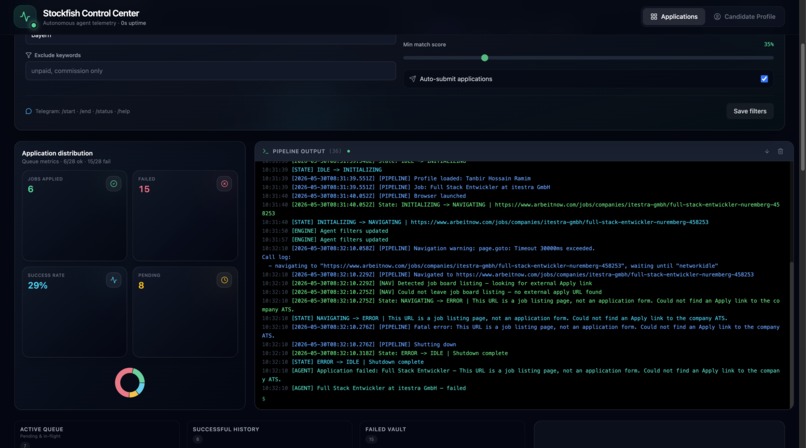Click the Stockfish Control Center logo icon
The image size is (806, 448).
click(x=25, y=16)
